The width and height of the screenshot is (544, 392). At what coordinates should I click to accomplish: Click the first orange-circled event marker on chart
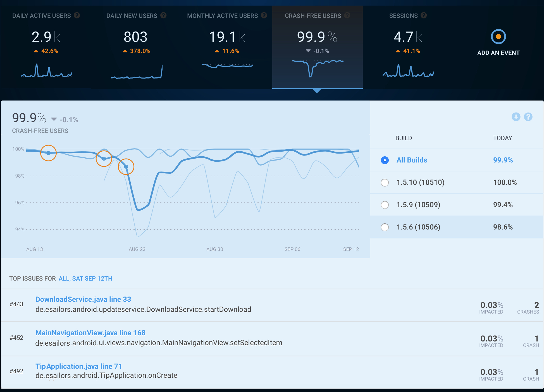tap(49, 153)
